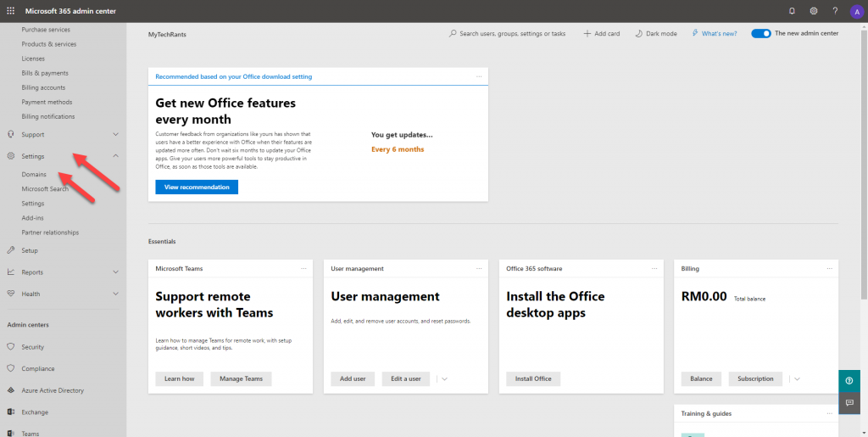
Task: Open the top bar settings gear
Action: click(813, 11)
